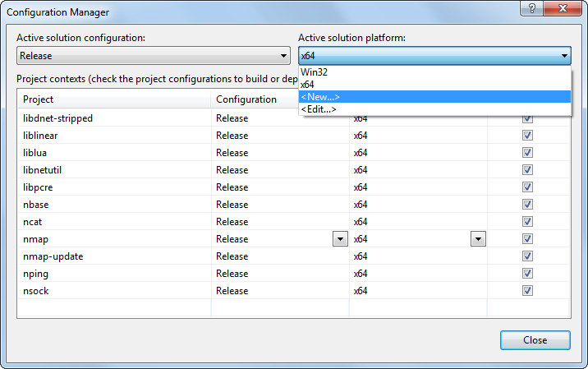Select the libpcre project name
588x369 pixels.
38,187
